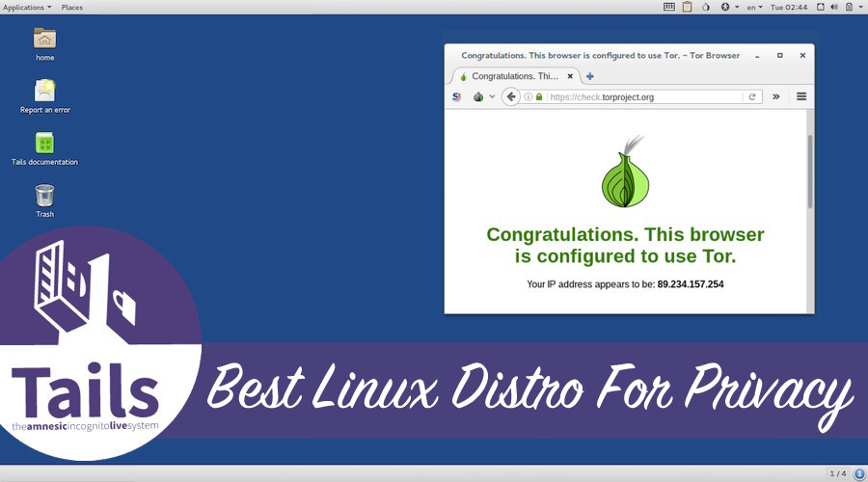The height and width of the screenshot is (482, 868).
Task: Open the 'en' keyboard layout dropdown
Action: pyautogui.click(x=754, y=7)
